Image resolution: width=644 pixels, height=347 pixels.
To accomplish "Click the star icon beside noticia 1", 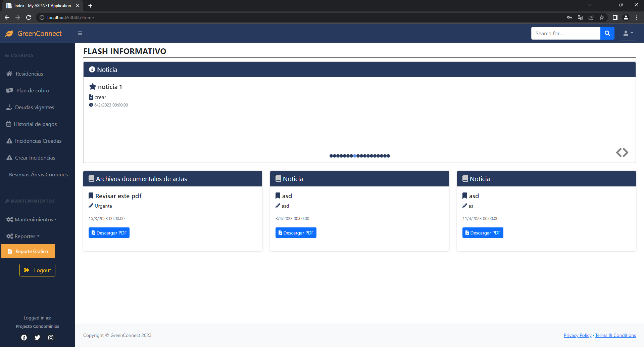I will coord(93,87).
